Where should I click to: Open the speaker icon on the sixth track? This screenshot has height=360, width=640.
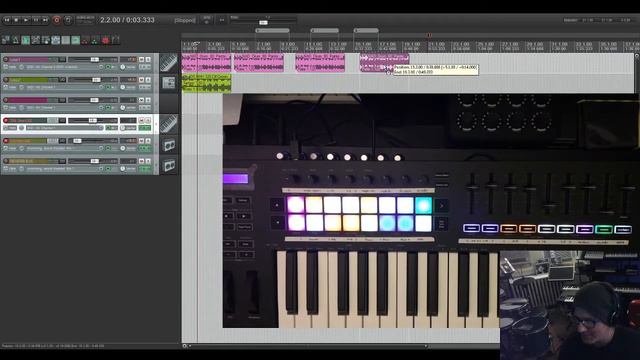tap(169, 164)
